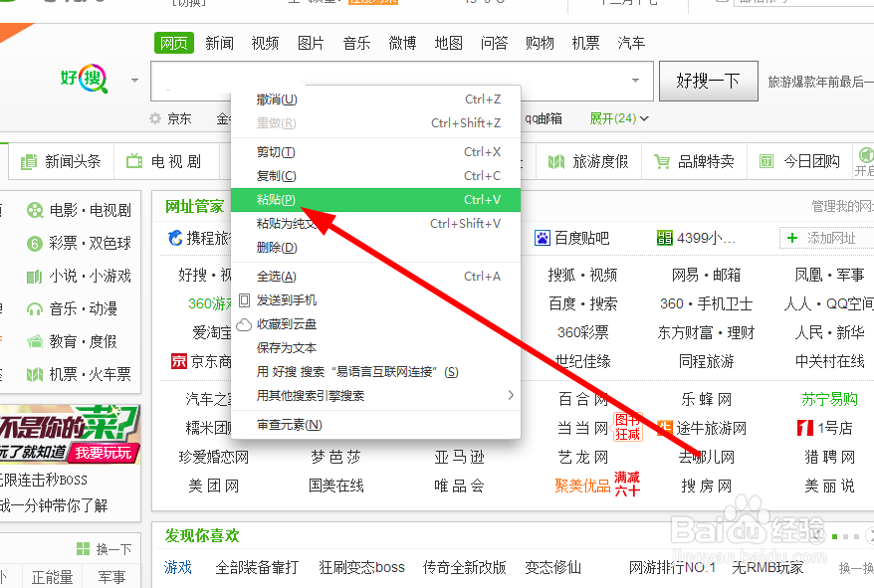Expand search box suggestions dropdown arrow
Screen dimensions: 874x588
pyautogui.click(x=635, y=81)
